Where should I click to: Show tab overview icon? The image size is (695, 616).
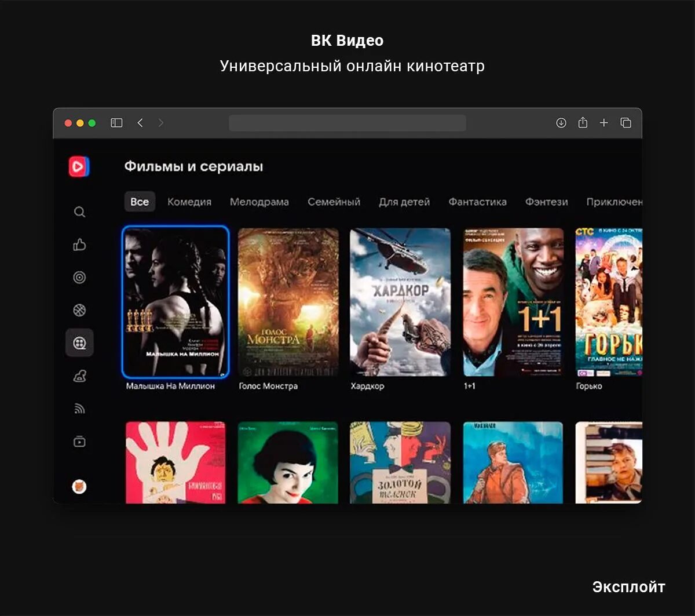point(625,123)
